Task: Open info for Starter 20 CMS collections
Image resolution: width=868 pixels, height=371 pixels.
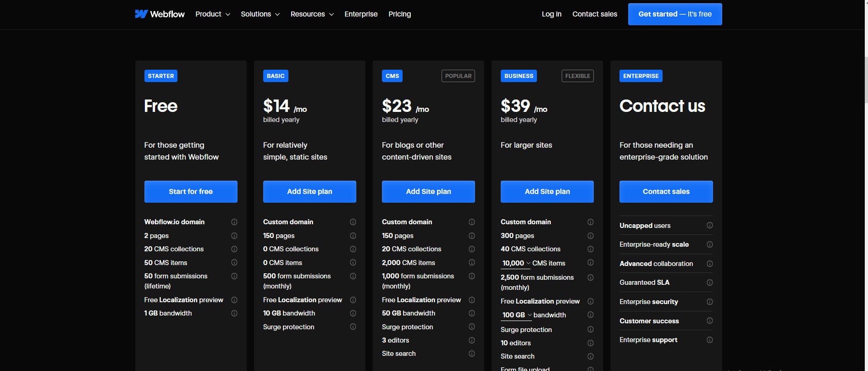Action: (x=234, y=249)
